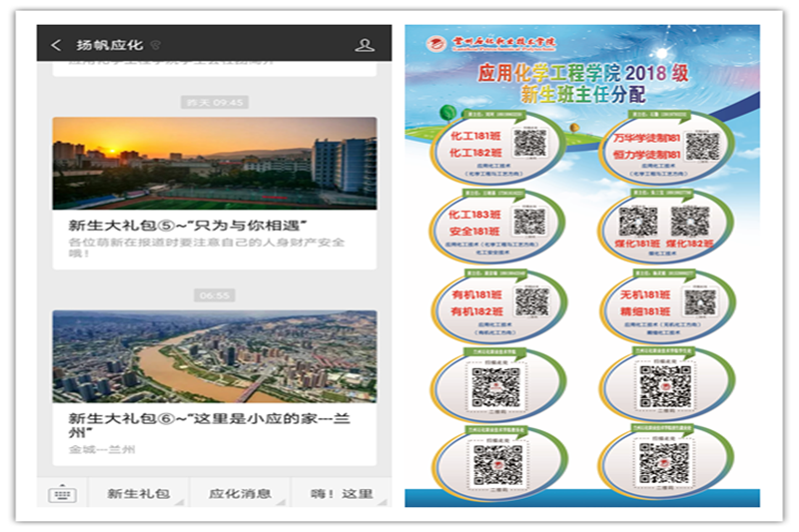
Task: Switch to keyboard input icon
Action: [61, 493]
